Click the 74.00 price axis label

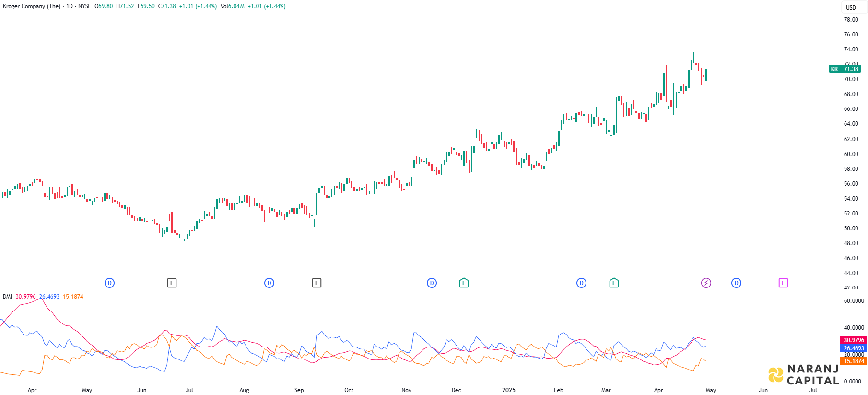(851, 49)
